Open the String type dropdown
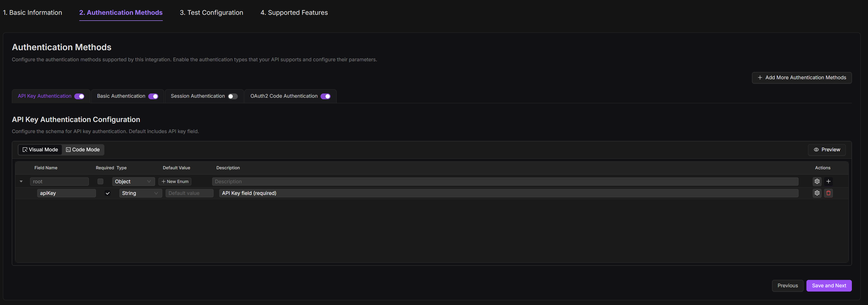This screenshot has width=868, height=305. (x=140, y=193)
